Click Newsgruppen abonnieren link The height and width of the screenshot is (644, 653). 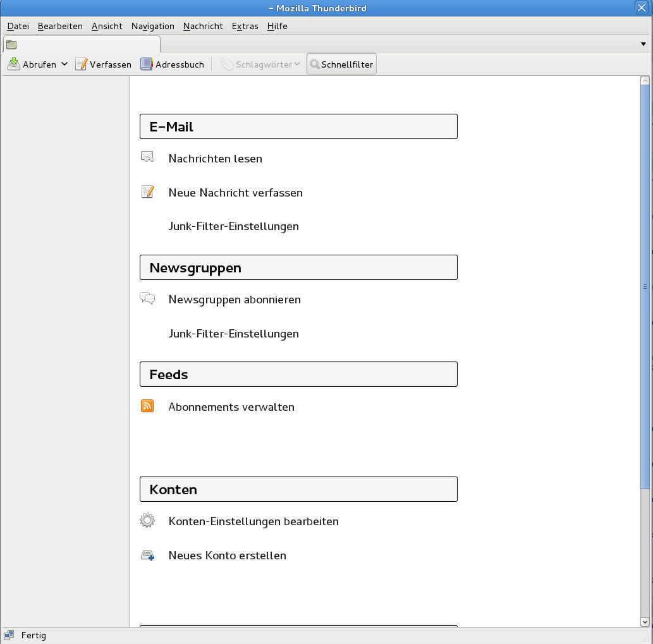tap(235, 300)
